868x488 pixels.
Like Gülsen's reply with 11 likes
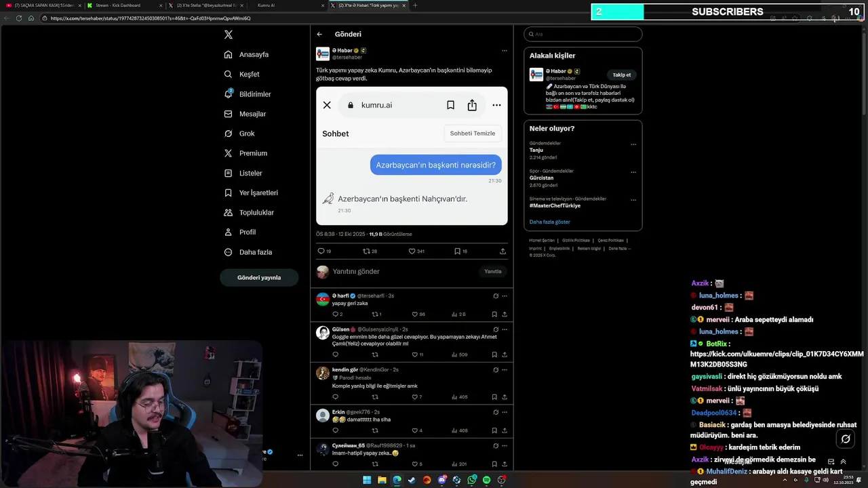click(418, 354)
